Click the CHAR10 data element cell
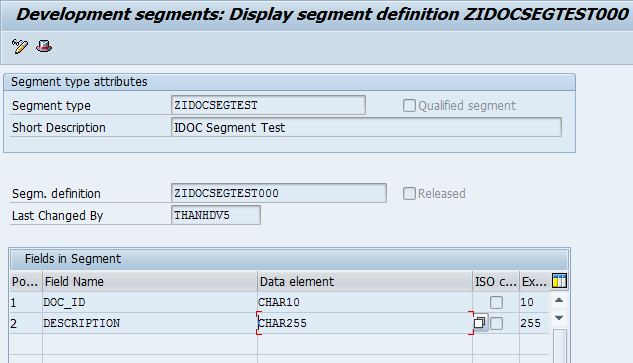 pos(365,302)
